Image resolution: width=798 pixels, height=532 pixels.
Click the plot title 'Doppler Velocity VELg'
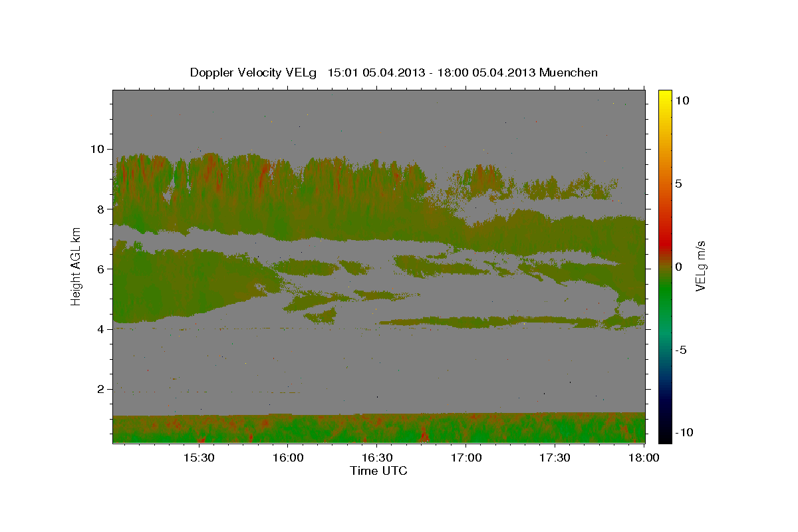click(254, 72)
